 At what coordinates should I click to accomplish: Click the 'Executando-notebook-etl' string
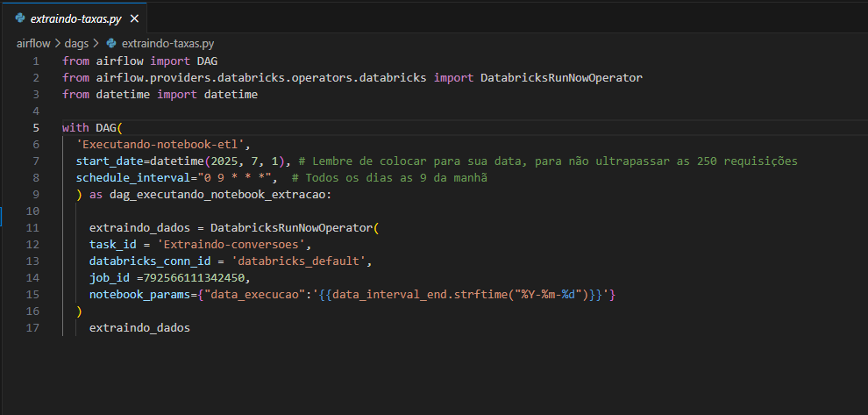[x=160, y=145]
